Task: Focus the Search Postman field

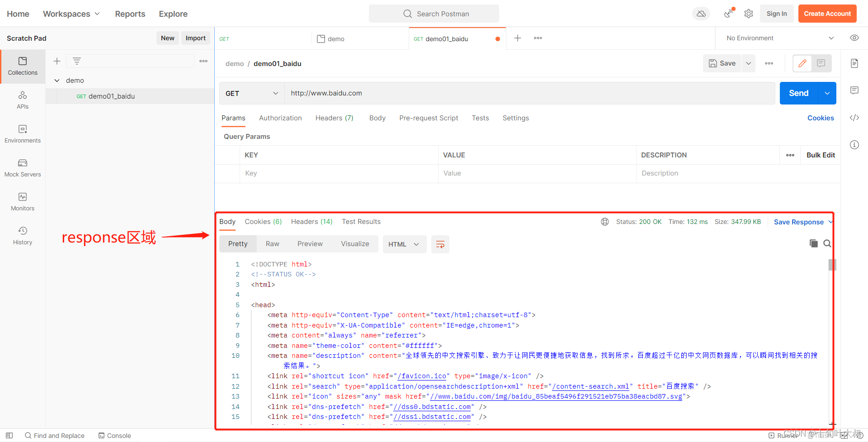Action: tap(434, 14)
